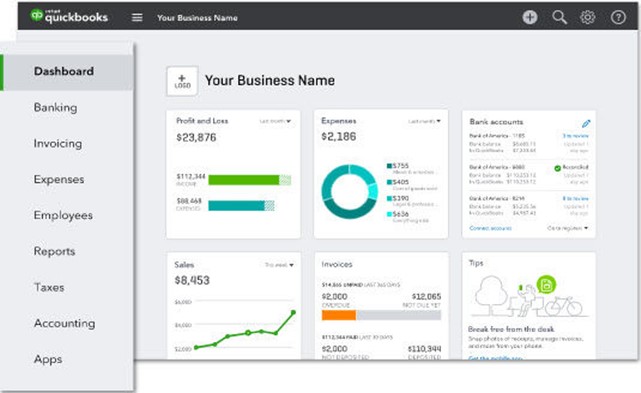641x393 pixels.
Task: Open Employees in the sidebar
Action: pyautogui.click(x=63, y=216)
